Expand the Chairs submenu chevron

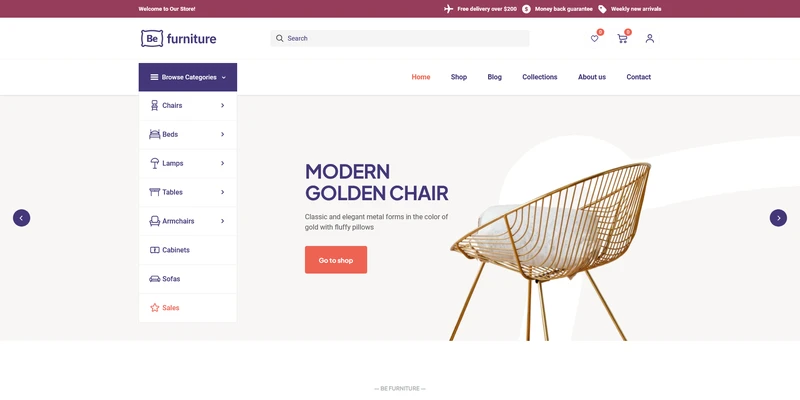222,106
